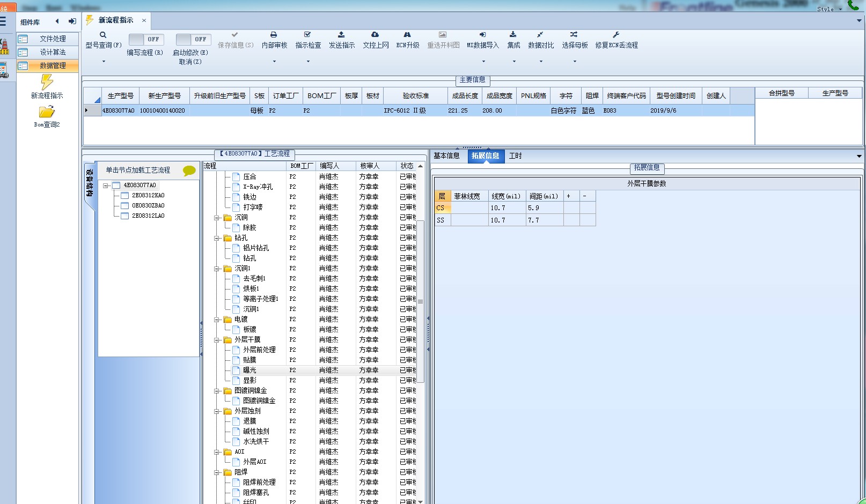Collapse the 电镀 folder
The height and width of the screenshot is (504, 866).
(217, 320)
